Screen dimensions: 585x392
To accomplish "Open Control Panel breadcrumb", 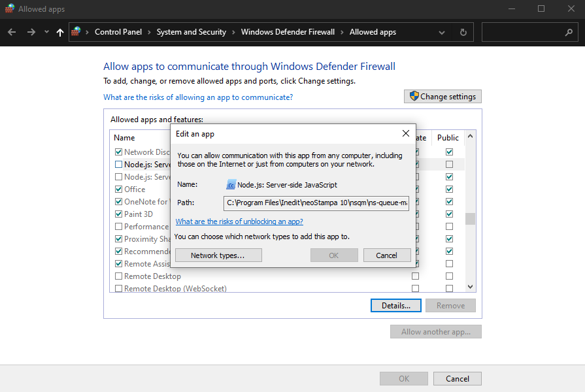I will point(118,32).
